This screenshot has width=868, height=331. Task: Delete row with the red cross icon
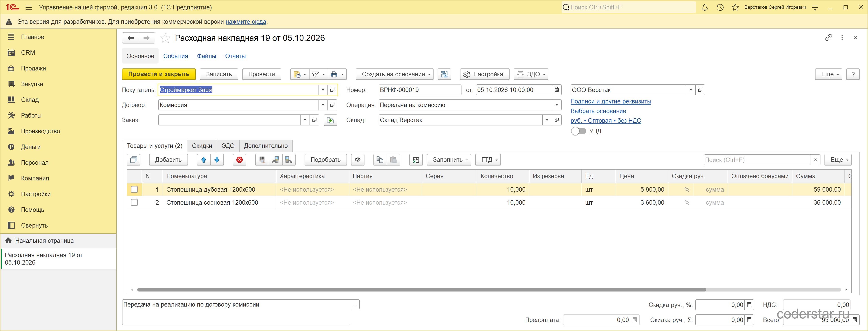coord(240,160)
